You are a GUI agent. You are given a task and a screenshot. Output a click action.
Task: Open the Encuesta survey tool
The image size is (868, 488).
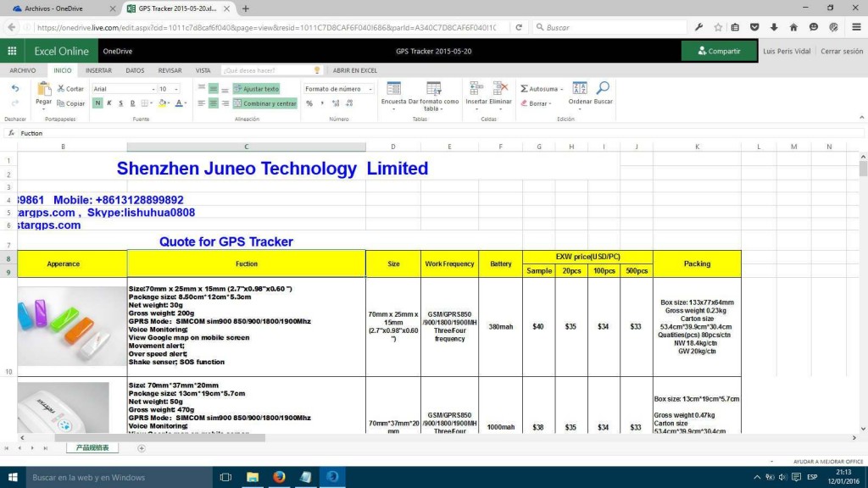click(393, 89)
